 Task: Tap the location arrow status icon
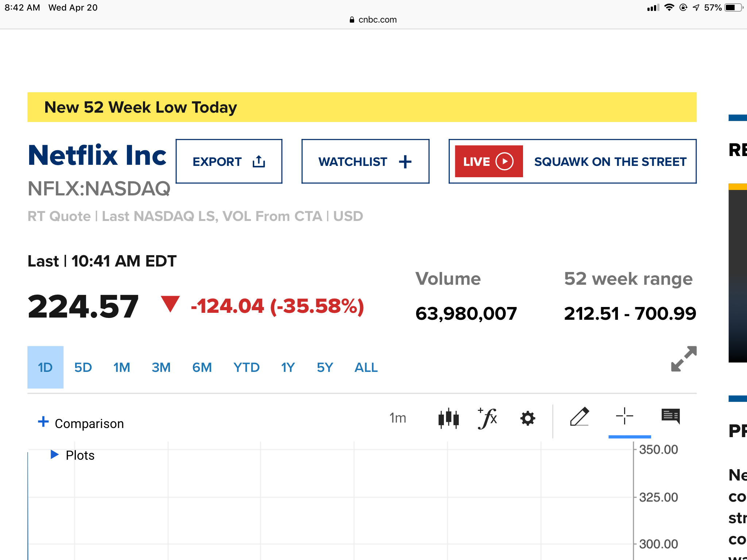click(696, 8)
